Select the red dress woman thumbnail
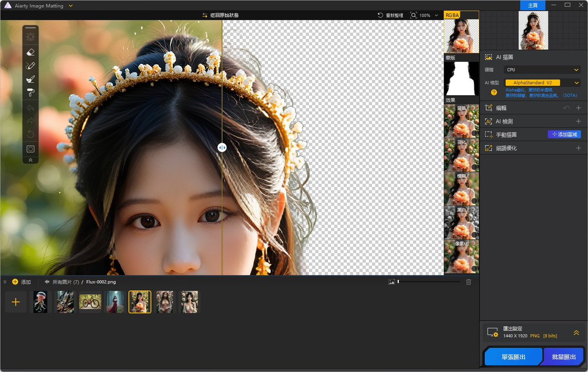Image resolution: width=588 pixels, height=372 pixels. click(115, 302)
